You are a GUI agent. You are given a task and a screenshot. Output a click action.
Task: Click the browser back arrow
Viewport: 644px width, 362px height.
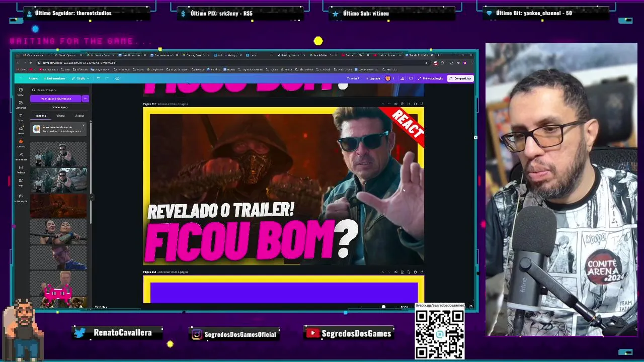point(18,63)
